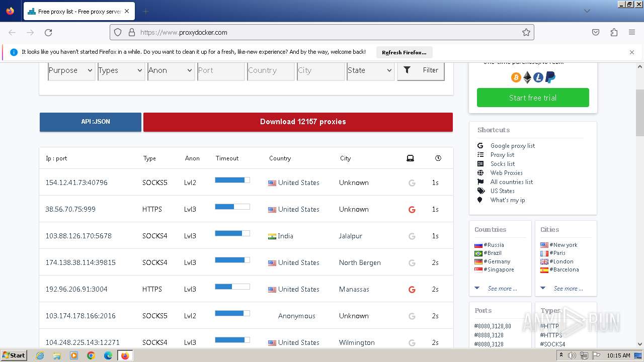Dismiss the refresh Firefox notification bar

[x=632, y=52]
